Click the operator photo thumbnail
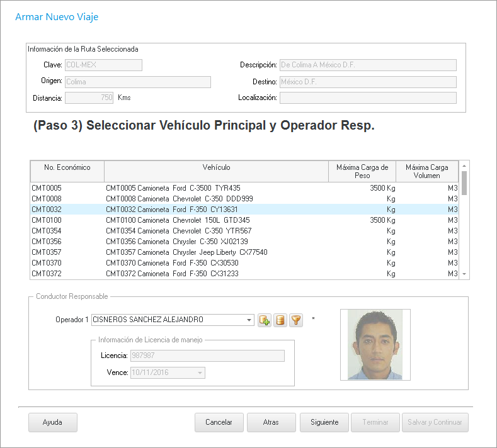497x448 pixels. pos(375,345)
